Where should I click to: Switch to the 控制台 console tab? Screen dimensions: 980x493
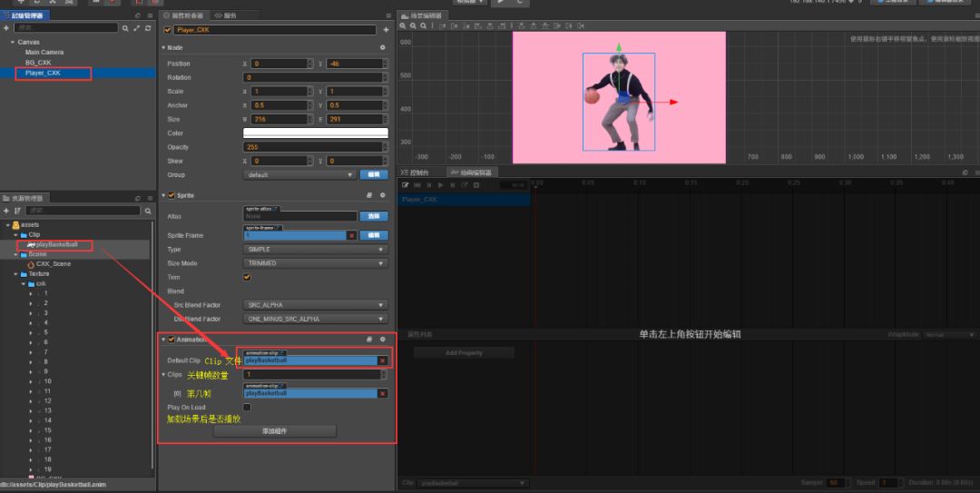[x=416, y=173]
